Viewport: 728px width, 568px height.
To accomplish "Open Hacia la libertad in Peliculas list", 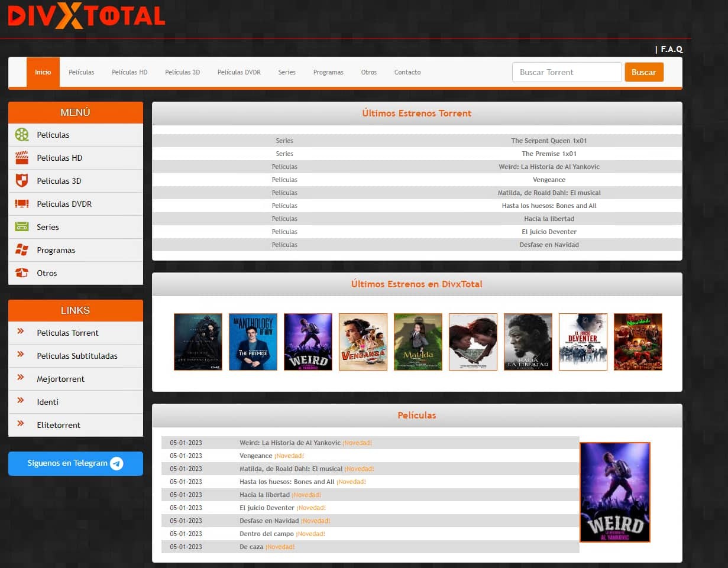I will (264, 495).
